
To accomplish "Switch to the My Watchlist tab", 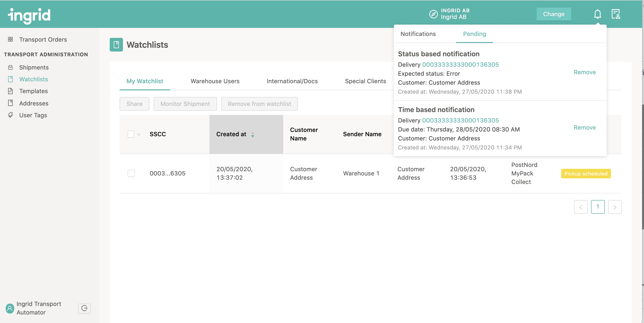I will (x=145, y=81).
